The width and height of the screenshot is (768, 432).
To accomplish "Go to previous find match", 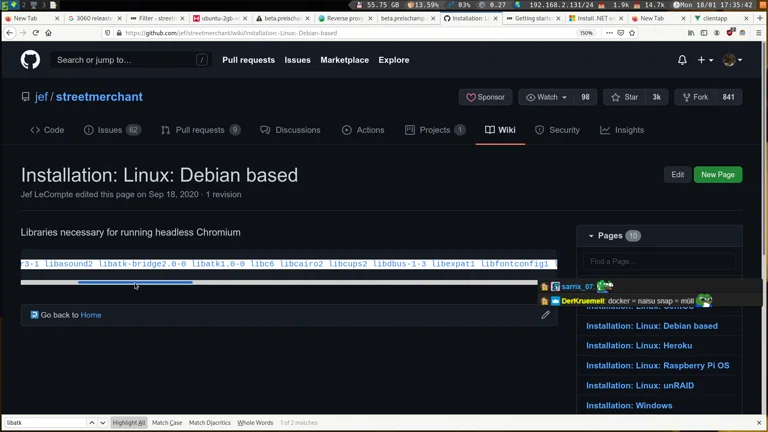I will coord(92,422).
